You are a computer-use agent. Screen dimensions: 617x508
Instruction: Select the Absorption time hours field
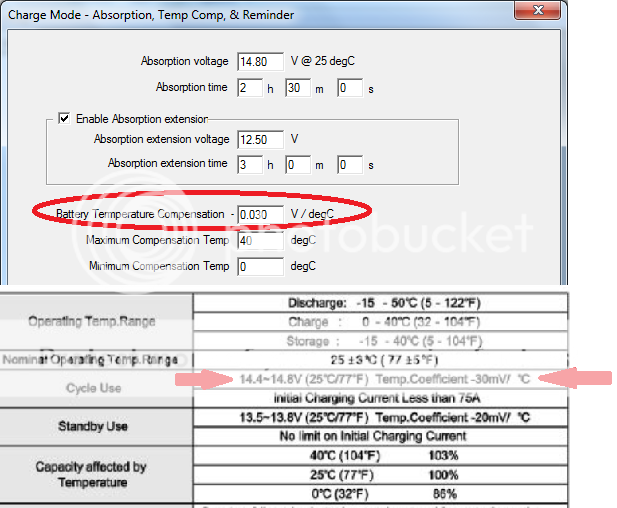click(x=250, y=88)
